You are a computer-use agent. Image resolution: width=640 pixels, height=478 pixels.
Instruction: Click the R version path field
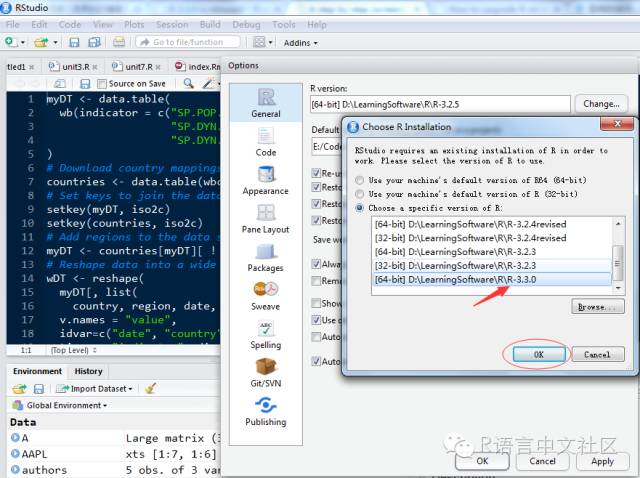(440, 104)
